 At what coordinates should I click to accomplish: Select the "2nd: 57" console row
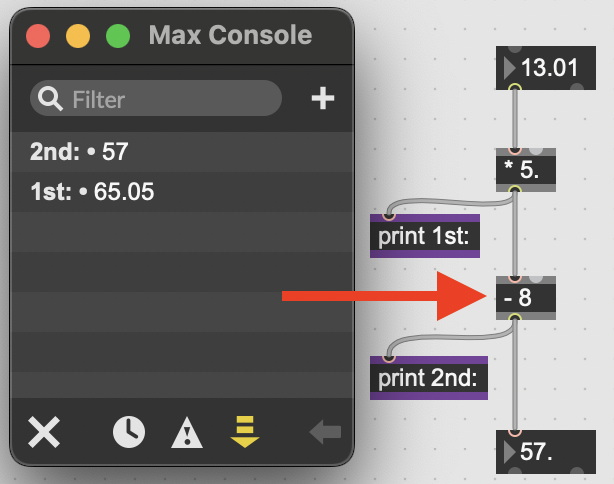click(x=180, y=153)
